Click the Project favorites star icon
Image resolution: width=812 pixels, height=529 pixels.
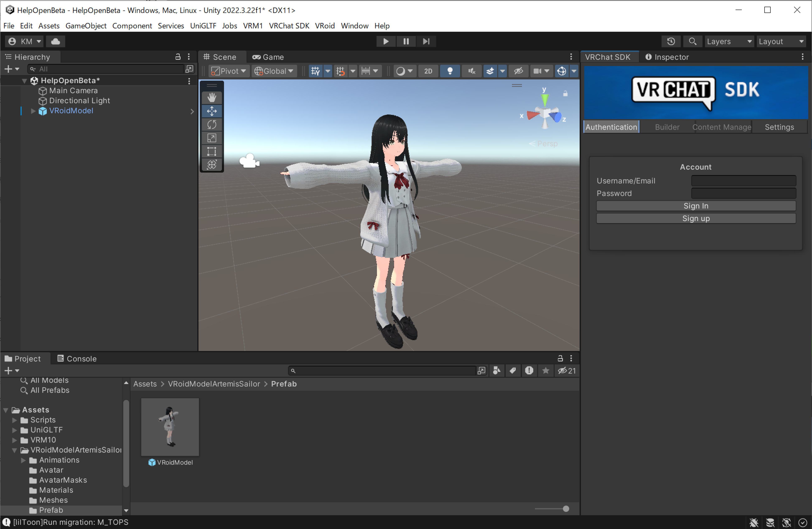click(546, 370)
